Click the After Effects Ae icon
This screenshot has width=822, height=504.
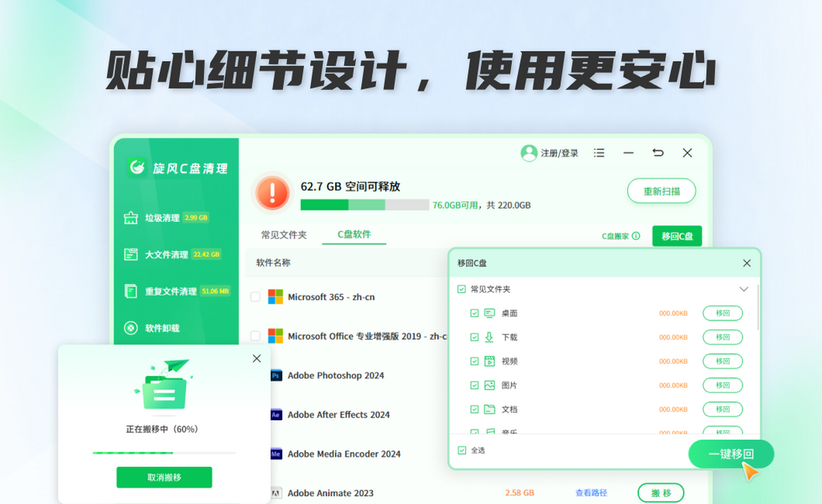tap(276, 414)
